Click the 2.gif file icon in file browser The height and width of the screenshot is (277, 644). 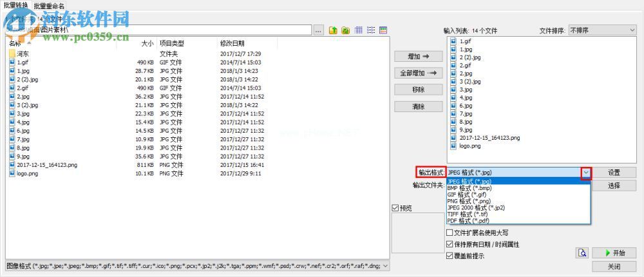(x=12, y=88)
